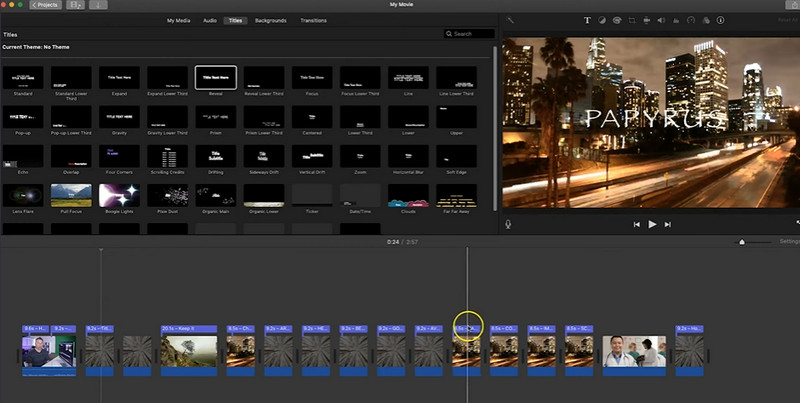Image resolution: width=800 pixels, height=403 pixels.
Task: Select the Pop-up title thumbnail
Action: coord(23,117)
